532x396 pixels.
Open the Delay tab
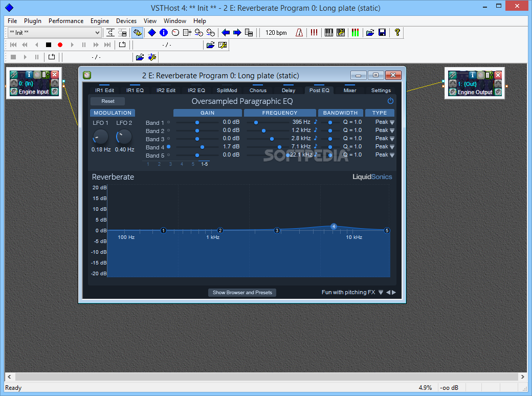(289, 90)
